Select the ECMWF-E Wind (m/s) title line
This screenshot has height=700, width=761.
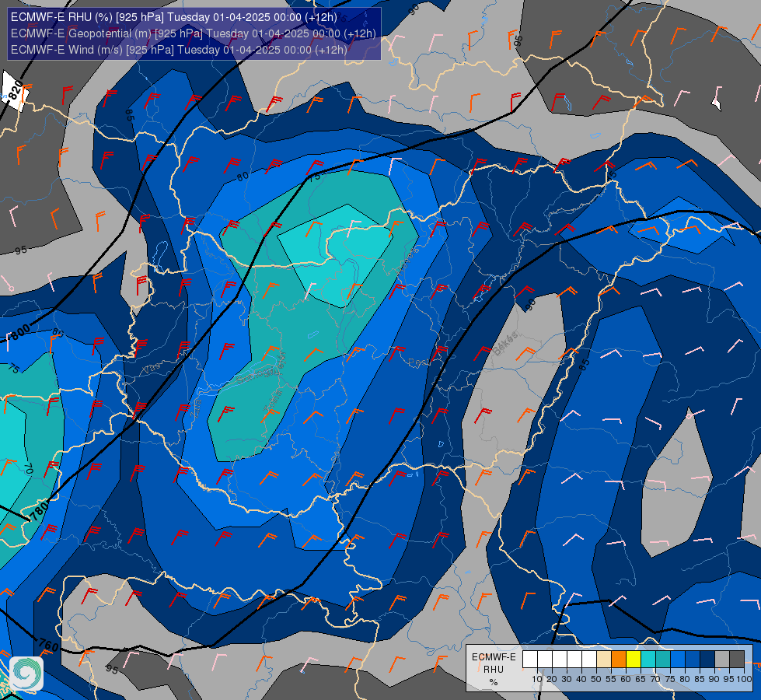pyautogui.click(x=179, y=50)
